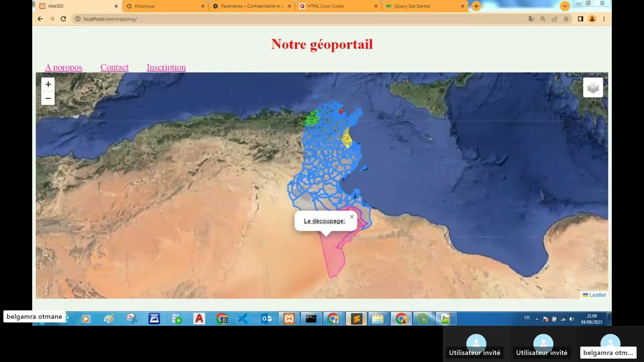Screen dimensions: 644x362
Task: Click the FR language indicator
Action: tap(527, 318)
